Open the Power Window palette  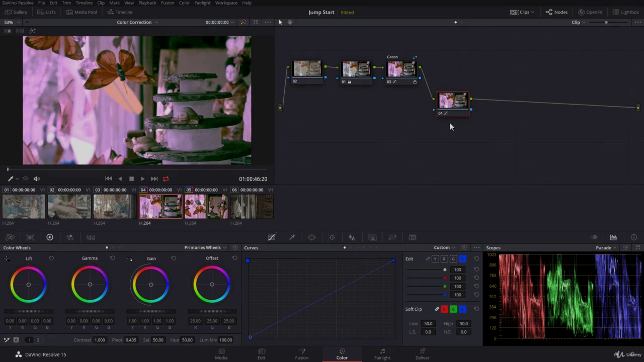coord(312,237)
